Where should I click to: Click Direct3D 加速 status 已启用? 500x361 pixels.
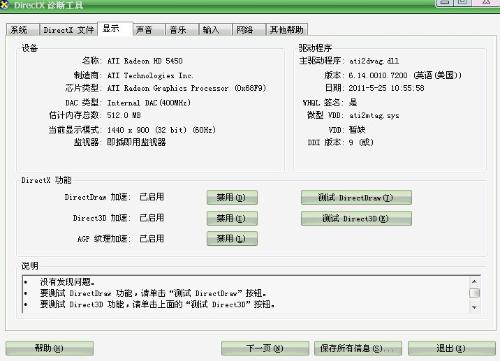[152, 218]
